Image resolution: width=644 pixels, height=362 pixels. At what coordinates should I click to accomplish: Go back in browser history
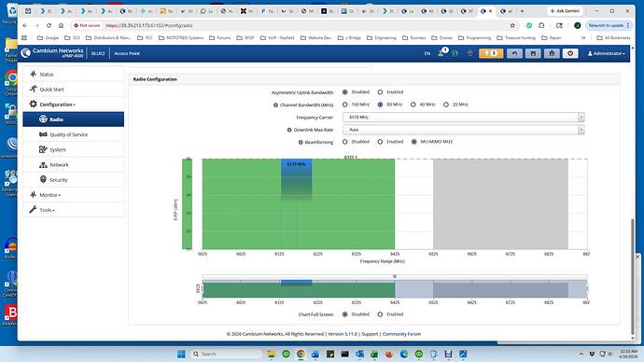[x=25, y=25]
